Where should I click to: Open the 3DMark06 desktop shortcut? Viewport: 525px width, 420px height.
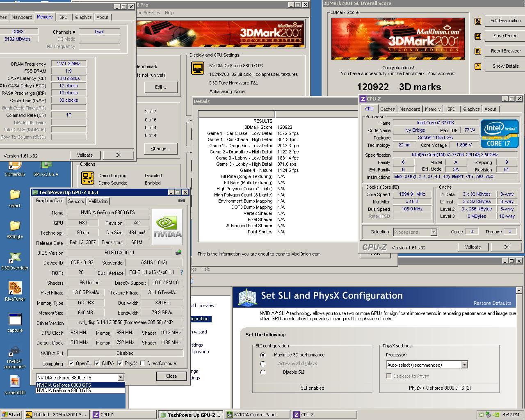click(x=15, y=168)
